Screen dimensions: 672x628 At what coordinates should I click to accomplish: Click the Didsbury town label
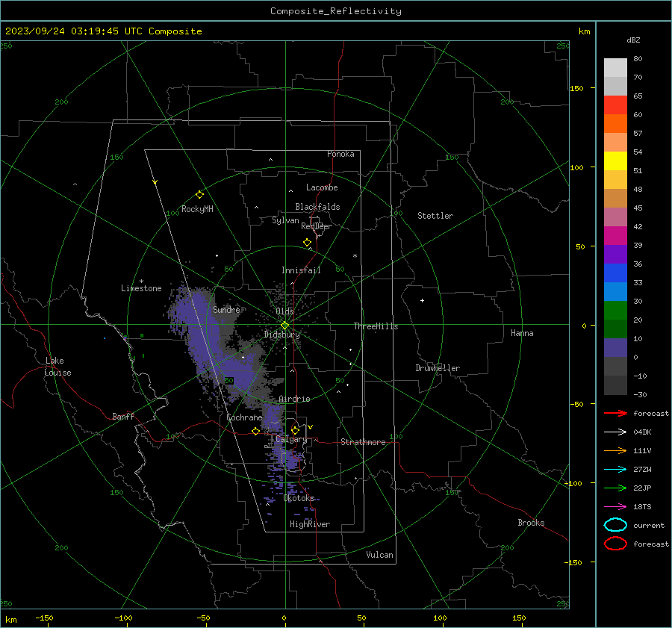[x=281, y=335]
